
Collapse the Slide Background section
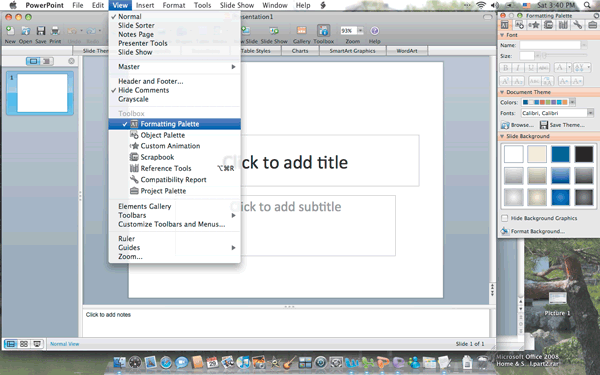[502, 136]
